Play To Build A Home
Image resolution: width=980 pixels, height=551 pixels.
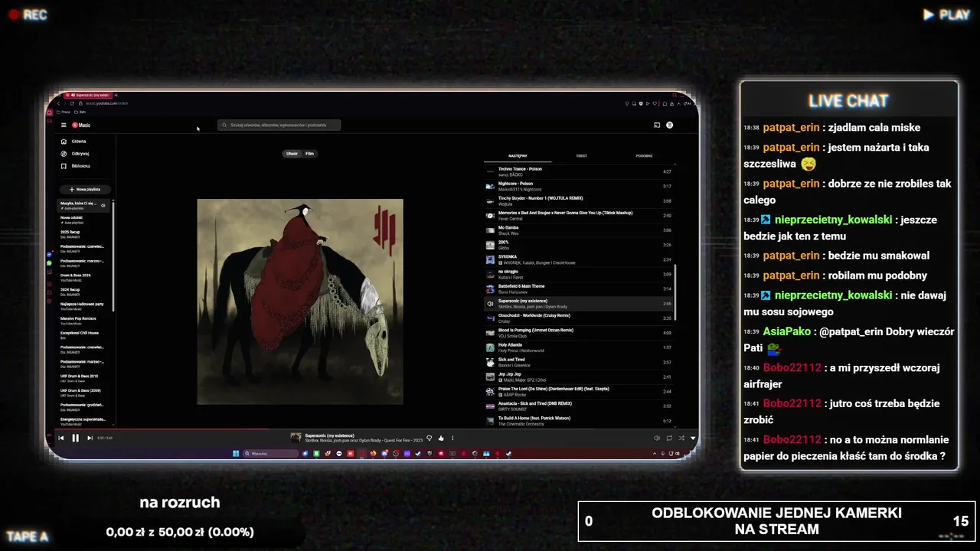coord(580,420)
